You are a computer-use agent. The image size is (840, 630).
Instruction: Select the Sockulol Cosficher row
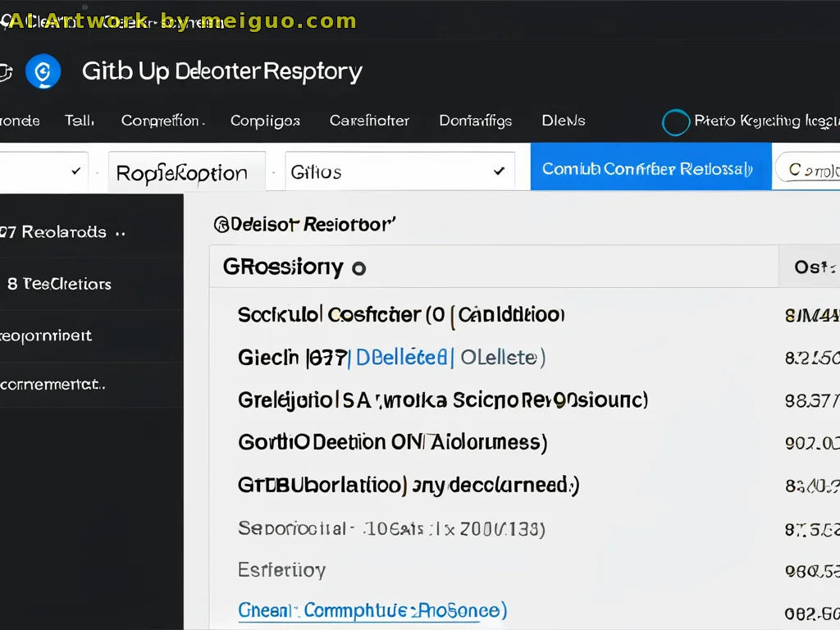[400, 314]
